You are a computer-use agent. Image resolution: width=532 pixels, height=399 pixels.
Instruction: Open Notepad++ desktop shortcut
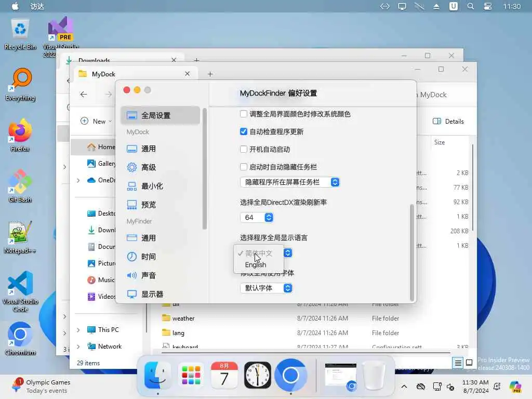[20, 237]
